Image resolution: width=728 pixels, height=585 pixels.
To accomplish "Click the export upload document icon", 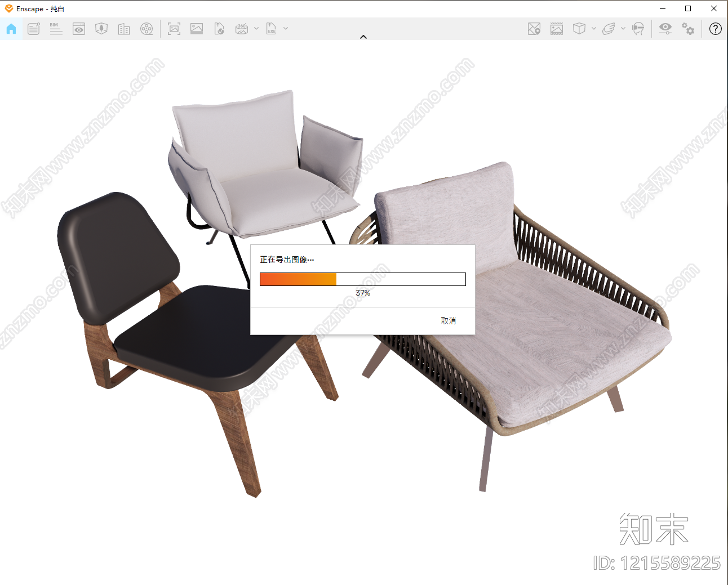I will (x=219, y=29).
